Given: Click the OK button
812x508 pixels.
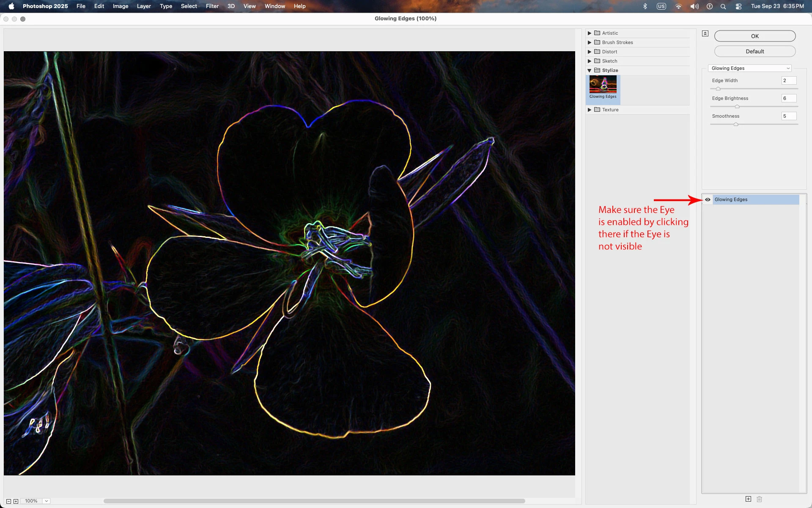Looking at the screenshot, I should 754,36.
